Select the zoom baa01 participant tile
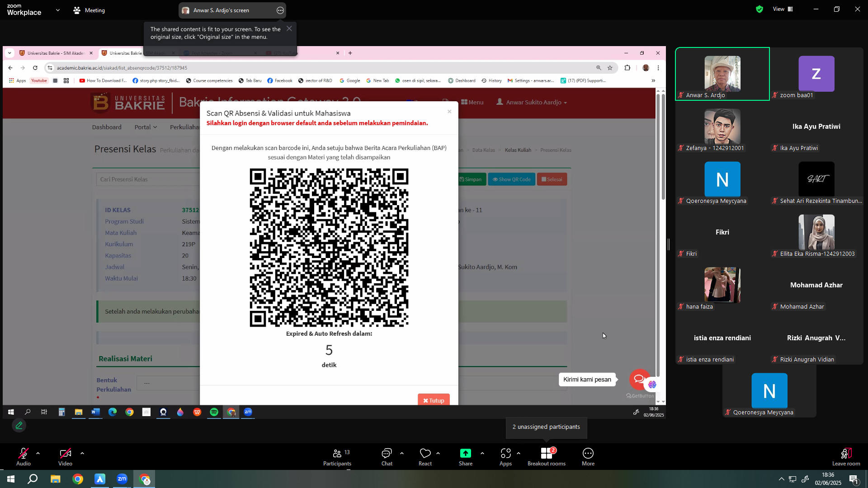 tap(816, 74)
